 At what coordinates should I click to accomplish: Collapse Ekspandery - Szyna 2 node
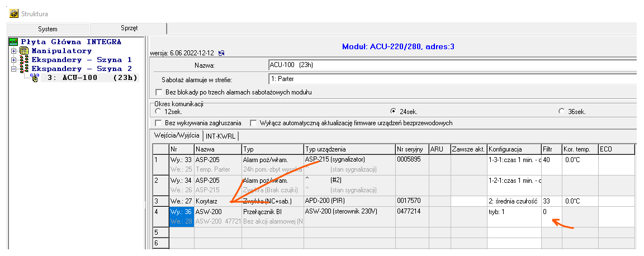(x=13, y=69)
